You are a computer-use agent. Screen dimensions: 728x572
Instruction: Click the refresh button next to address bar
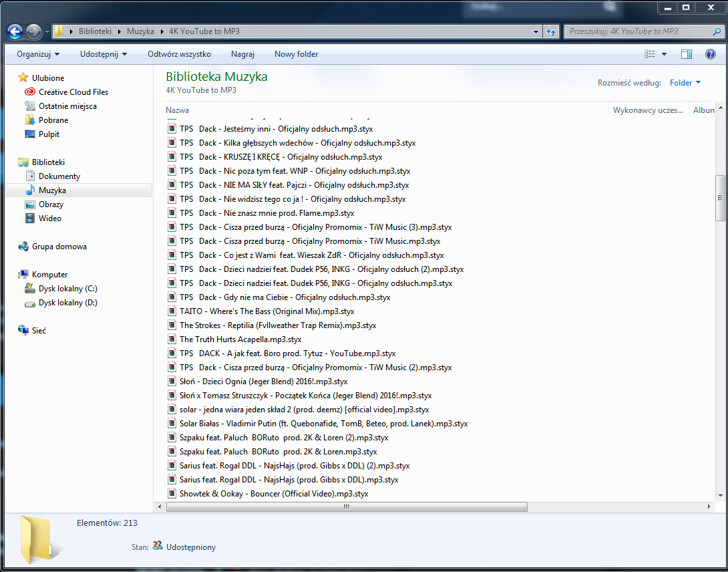point(551,31)
